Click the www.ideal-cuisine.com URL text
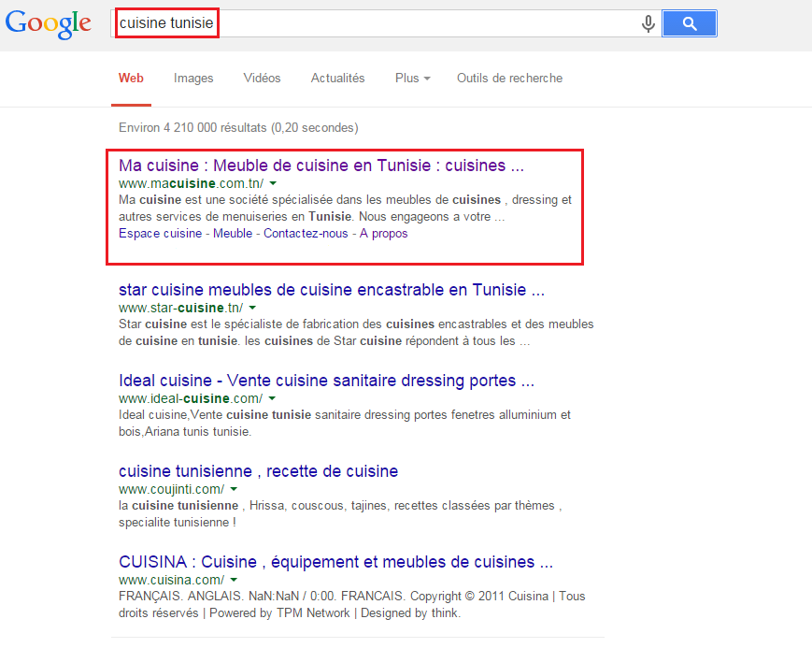The image size is (812, 648). (191, 398)
